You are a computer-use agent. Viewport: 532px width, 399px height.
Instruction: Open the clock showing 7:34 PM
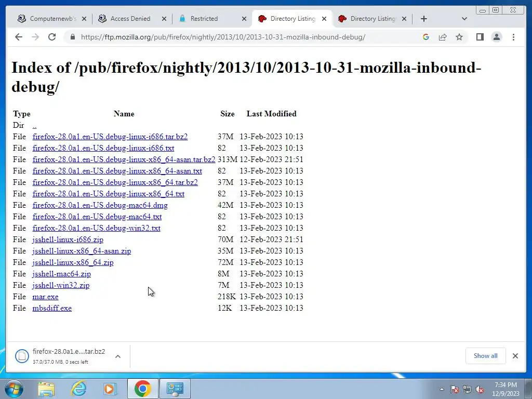pos(506,389)
